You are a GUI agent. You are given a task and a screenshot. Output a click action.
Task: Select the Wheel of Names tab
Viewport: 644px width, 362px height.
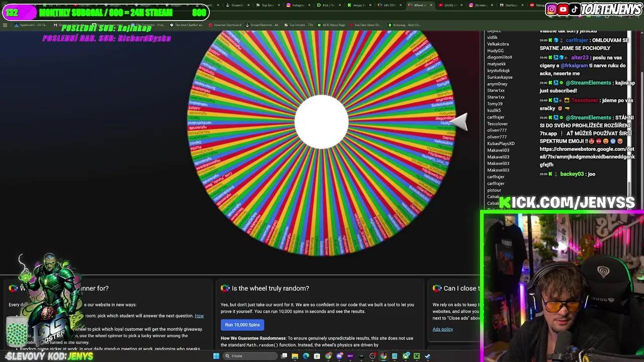[420, 5]
